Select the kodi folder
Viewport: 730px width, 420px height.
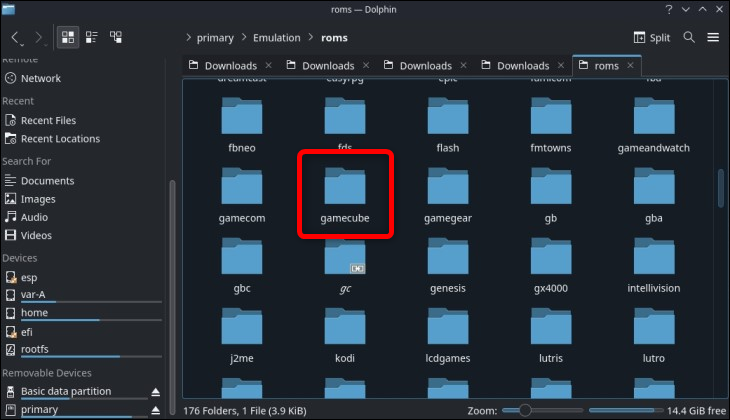pos(345,335)
